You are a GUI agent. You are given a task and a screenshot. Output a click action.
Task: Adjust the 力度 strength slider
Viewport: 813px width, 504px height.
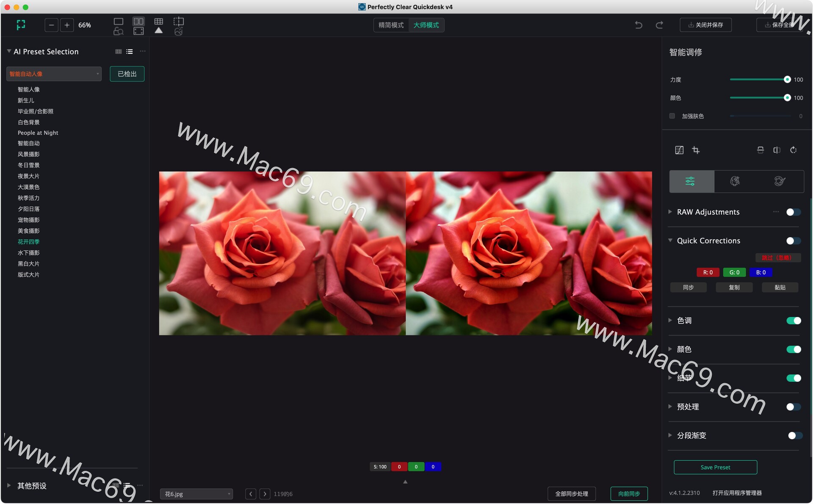[760, 80]
